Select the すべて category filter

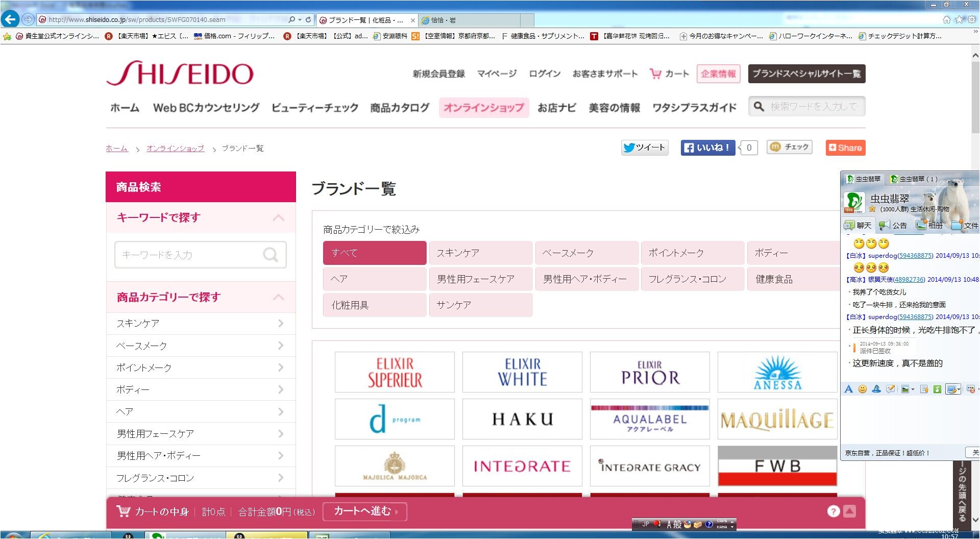click(375, 253)
